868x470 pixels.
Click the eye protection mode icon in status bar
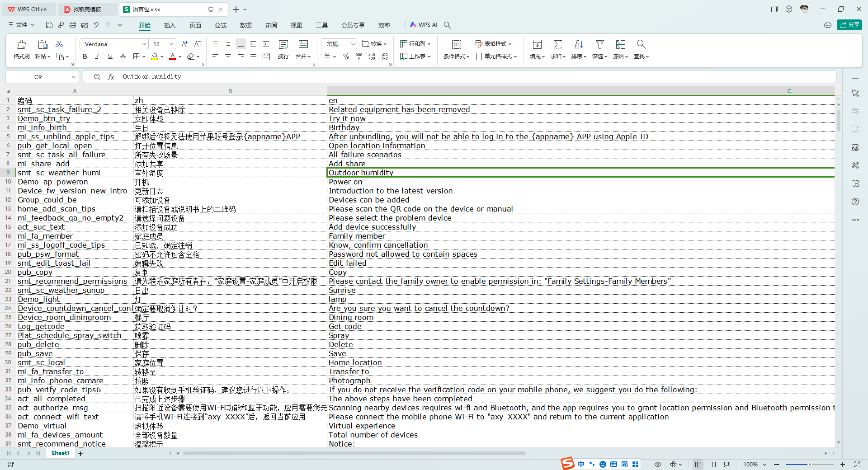click(658, 465)
